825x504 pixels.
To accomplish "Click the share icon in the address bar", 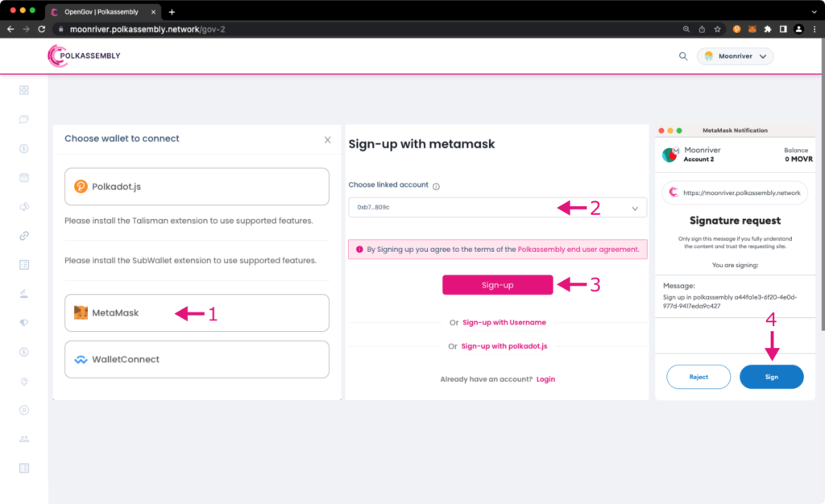I will point(702,30).
